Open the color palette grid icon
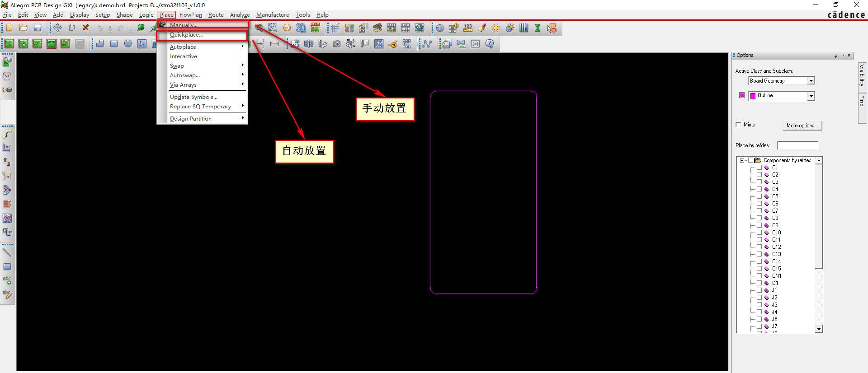Viewport: 868px width, 373px height. coord(349,28)
